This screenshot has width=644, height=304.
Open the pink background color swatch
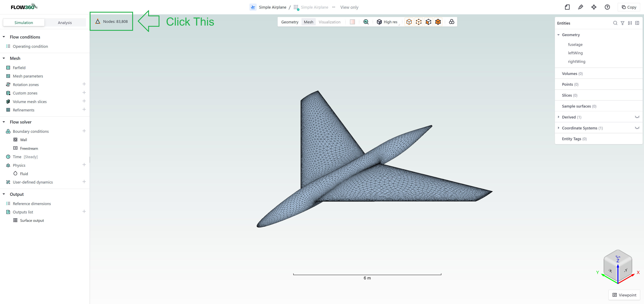(x=352, y=22)
